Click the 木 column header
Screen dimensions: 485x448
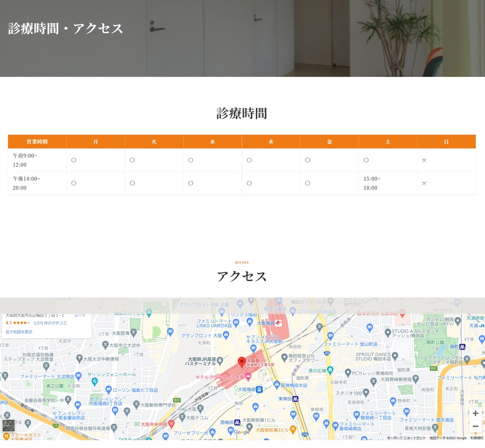tap(271, 142)
